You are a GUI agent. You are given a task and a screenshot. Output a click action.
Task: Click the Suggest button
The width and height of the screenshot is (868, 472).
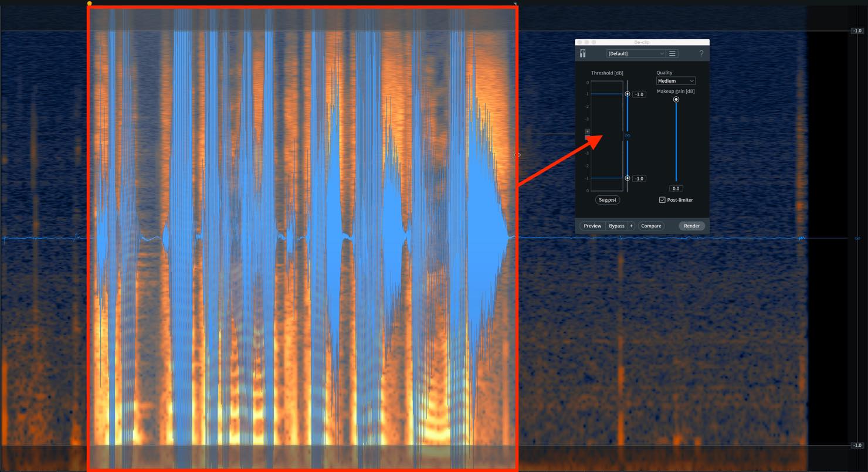click(x=607, y=200)
